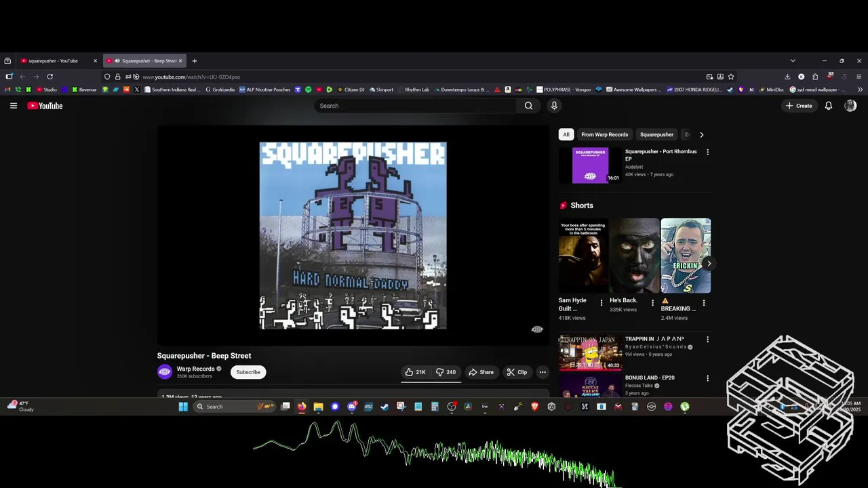868x488 pixels.
Task: Bookmark this page with the star
Action: (x=731, y=77)
